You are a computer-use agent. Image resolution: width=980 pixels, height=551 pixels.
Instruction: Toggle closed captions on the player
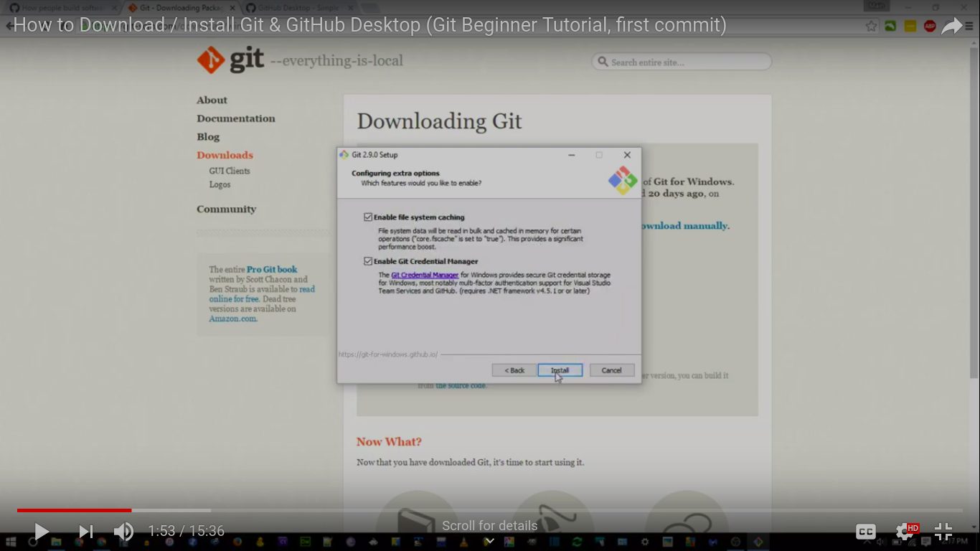point(865,531)
